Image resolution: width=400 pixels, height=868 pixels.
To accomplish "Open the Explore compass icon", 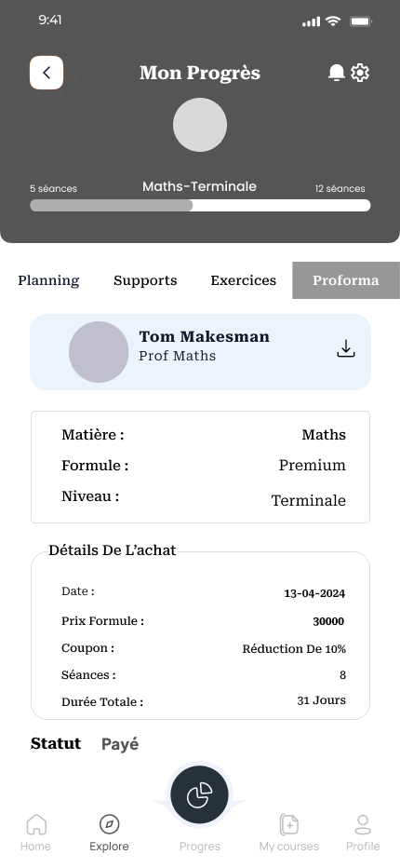I will 110,823.
